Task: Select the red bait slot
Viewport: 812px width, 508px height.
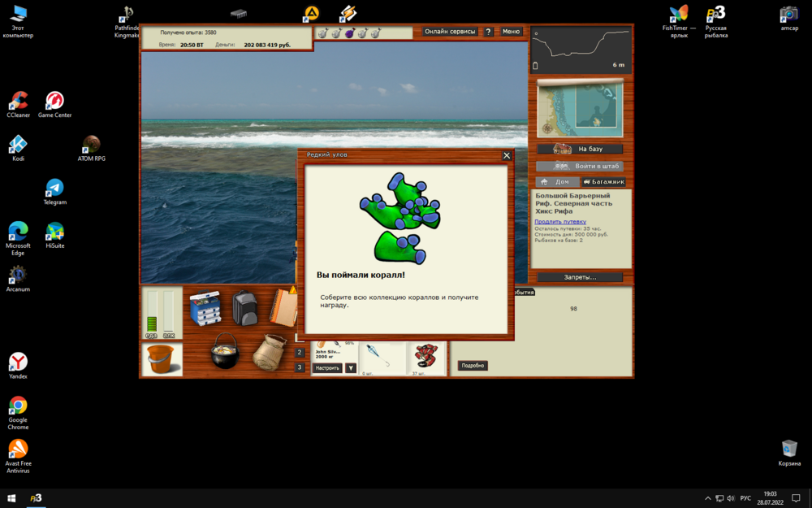Action: [426, 355]
